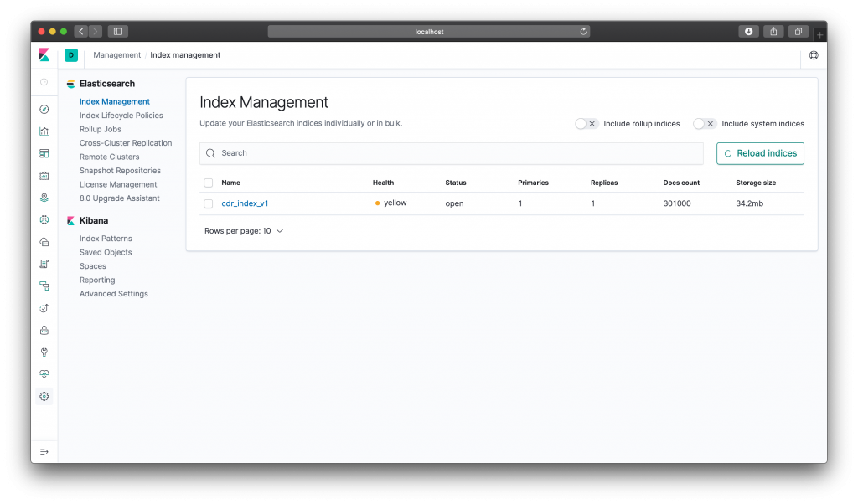Sort table by Status column
858x504 pixels.
(455, 183)
